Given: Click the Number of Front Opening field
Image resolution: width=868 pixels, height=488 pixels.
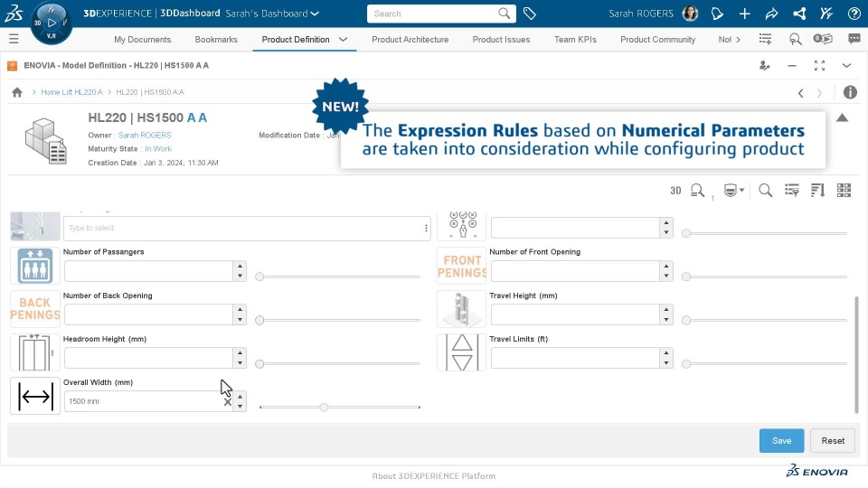Looking at the screenshot, I should coord(575,271).
